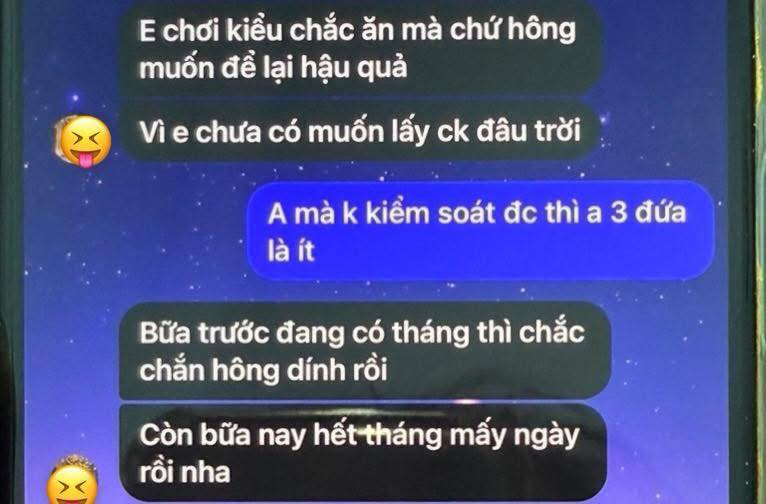Tap the sender avatar beside 'rồi nha' message
The width and height of the screenshot is (766, 504).
click(x=73, y=480)
